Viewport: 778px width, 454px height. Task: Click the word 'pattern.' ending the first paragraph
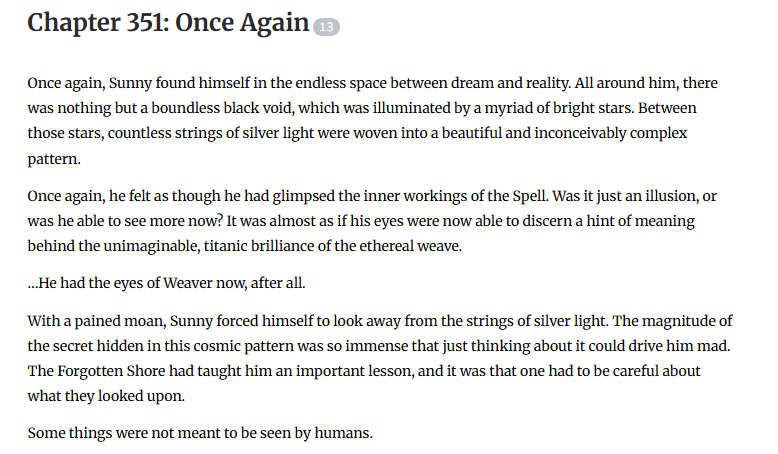tap(54, 159)
